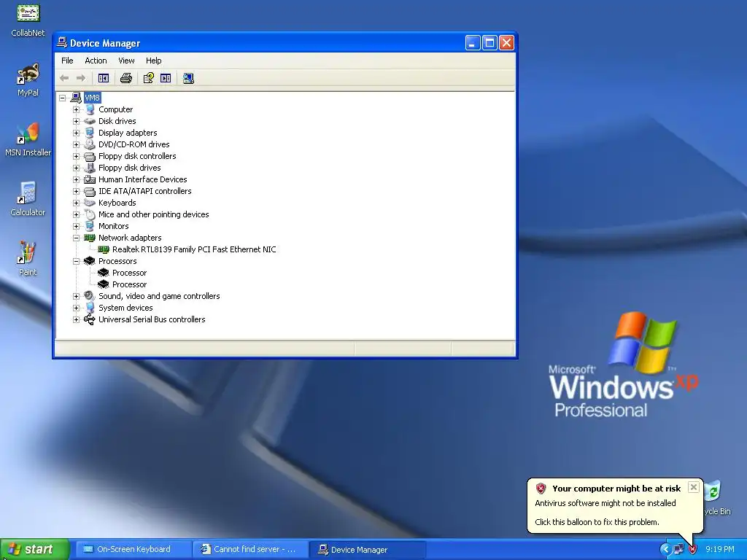The image size is (747, 560).
Task: Select the VM8 computer root icon
Action: click(x=76, y=98)
